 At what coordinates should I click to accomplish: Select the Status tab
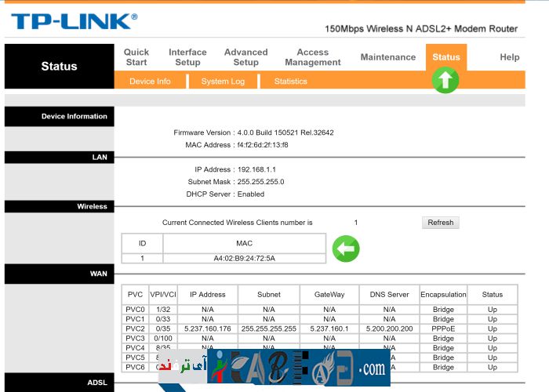(x=445, y=57)
